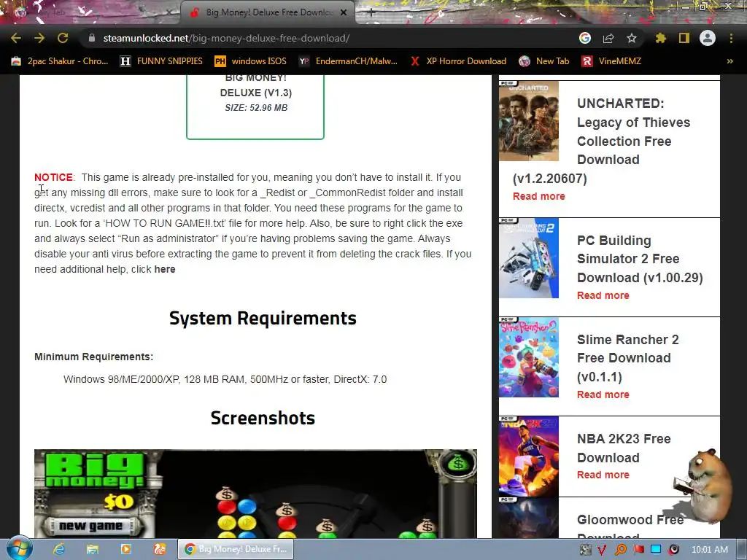Close the first browser tab
Viewport: 747px width, 560px height.
coord(169,12)
